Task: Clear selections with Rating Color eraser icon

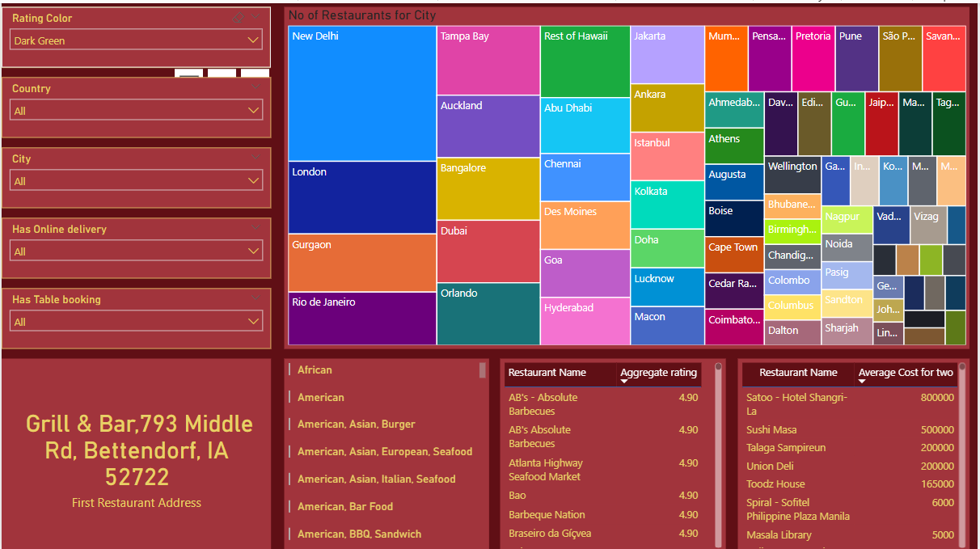Action: (x=239, y=18)
